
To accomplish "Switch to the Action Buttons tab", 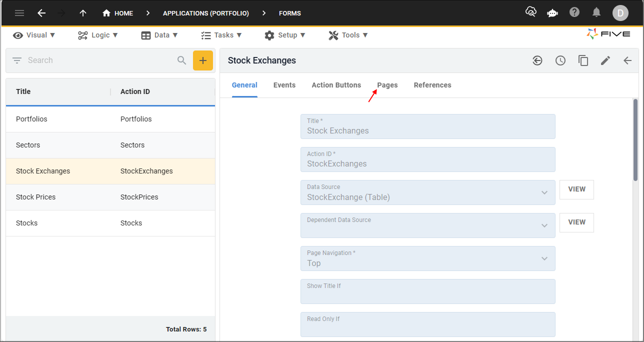I will (336, 85).
